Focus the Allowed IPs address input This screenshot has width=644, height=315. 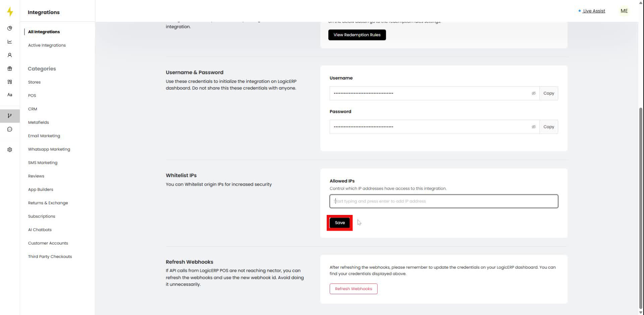[x=443, y=201]
